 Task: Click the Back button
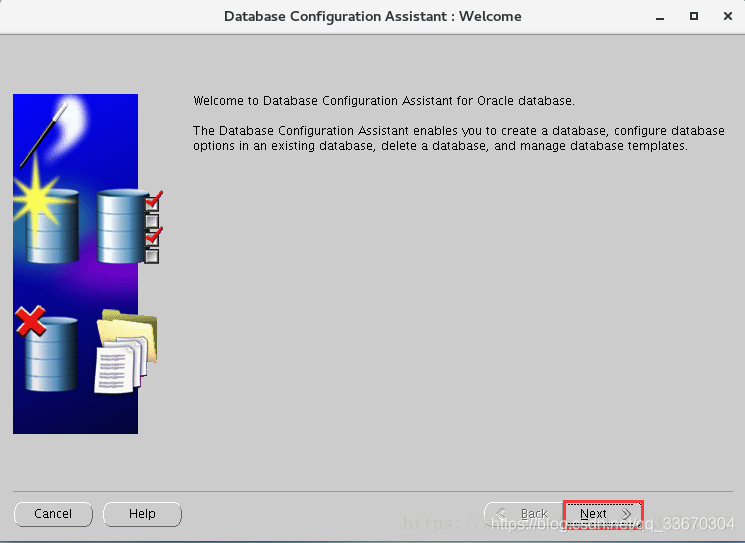point(524,514)
